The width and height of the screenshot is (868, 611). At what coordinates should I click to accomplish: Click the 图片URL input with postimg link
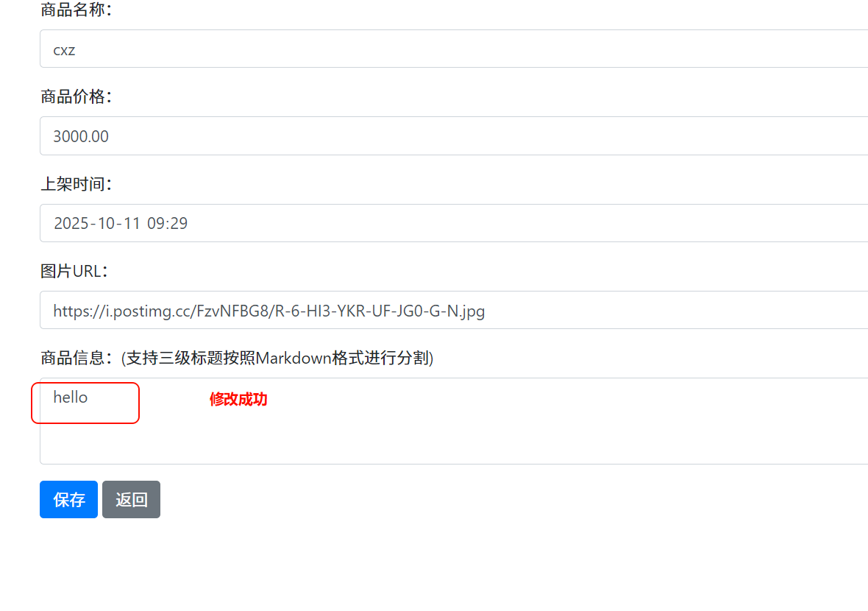454,310
